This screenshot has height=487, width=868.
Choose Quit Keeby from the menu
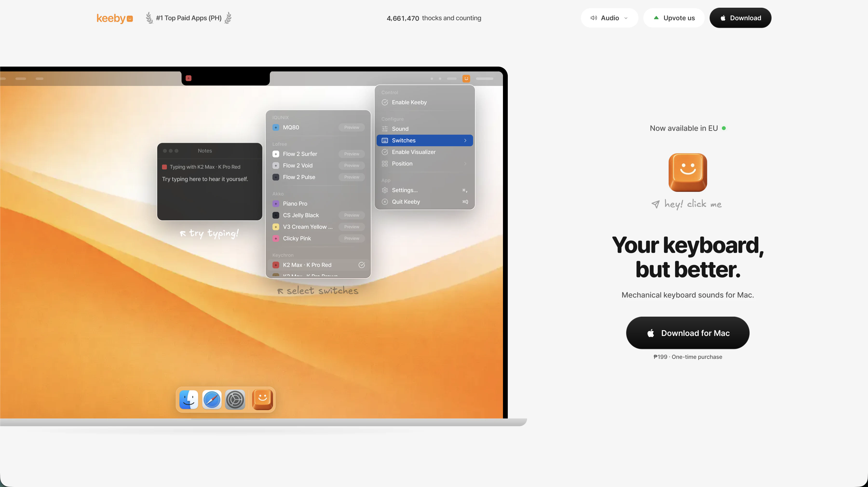(x=425, y=202)
